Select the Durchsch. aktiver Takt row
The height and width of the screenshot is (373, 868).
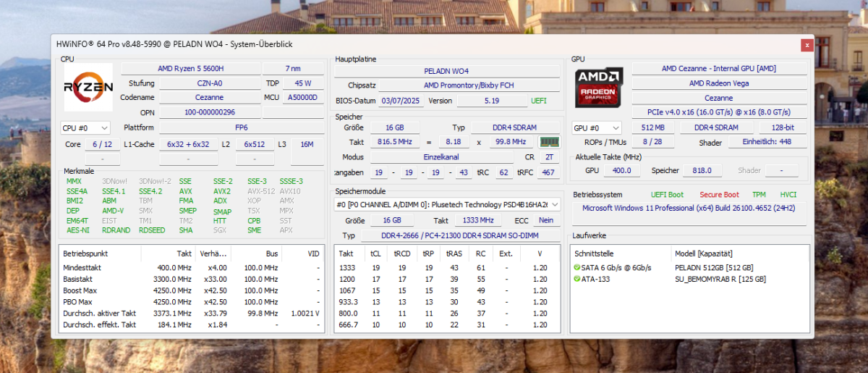pyautogui.click(x=192, y=314)
